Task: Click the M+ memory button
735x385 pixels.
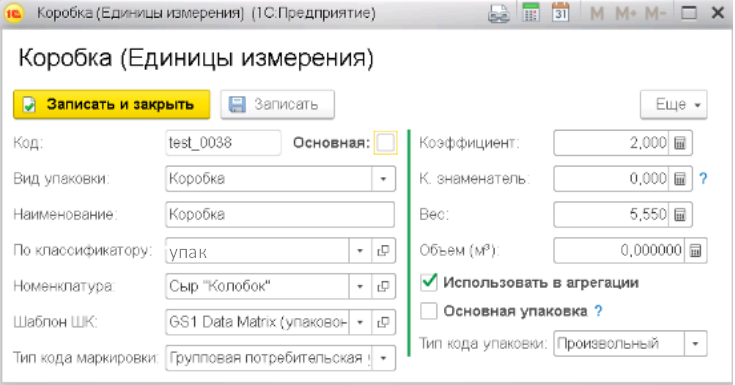Action: click(626, 13)
